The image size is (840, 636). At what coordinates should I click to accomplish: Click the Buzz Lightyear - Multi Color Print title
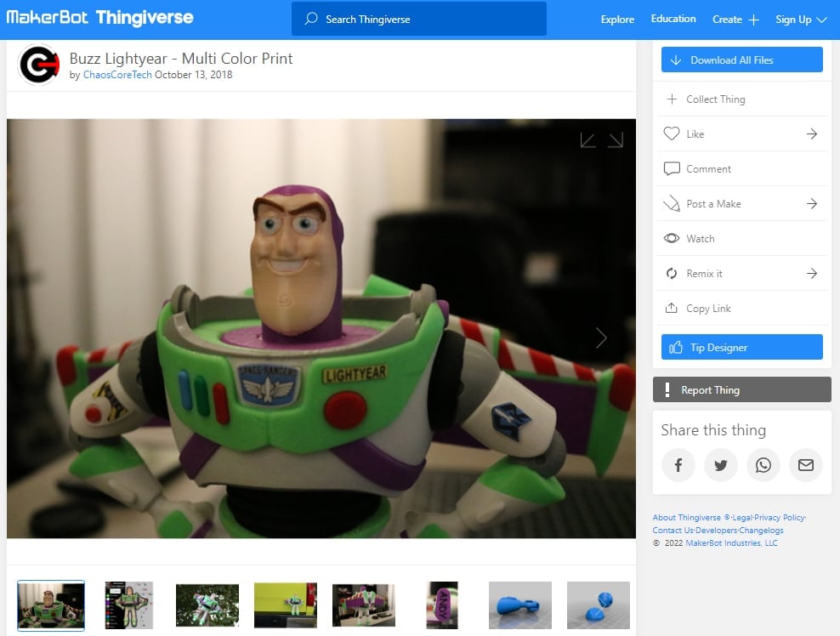click(x=181, y=59)
